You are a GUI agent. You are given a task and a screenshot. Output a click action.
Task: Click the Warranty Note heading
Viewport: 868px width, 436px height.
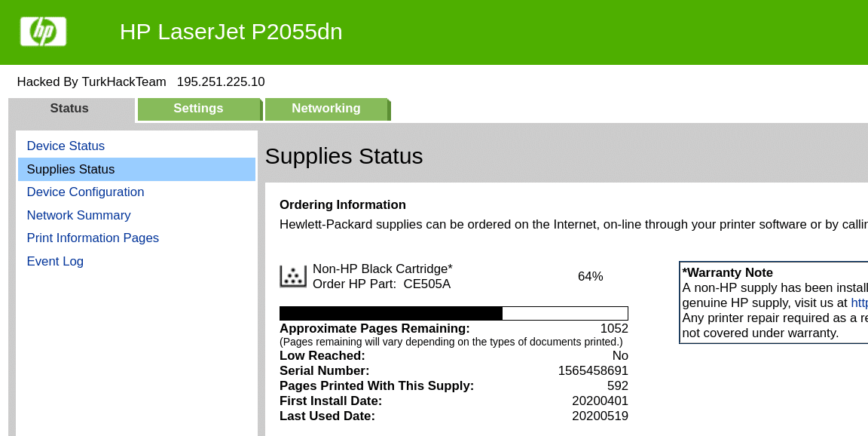point(728,273)
